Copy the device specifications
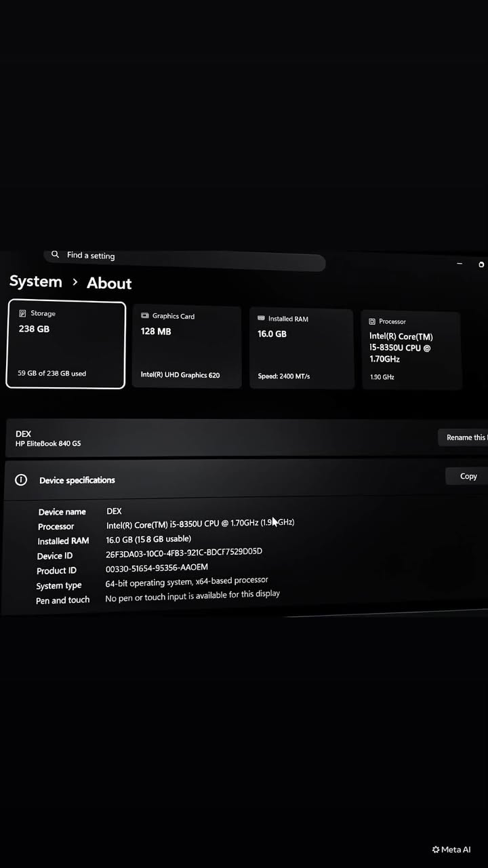This screenshot has height=868, width=488. [467, 476]
